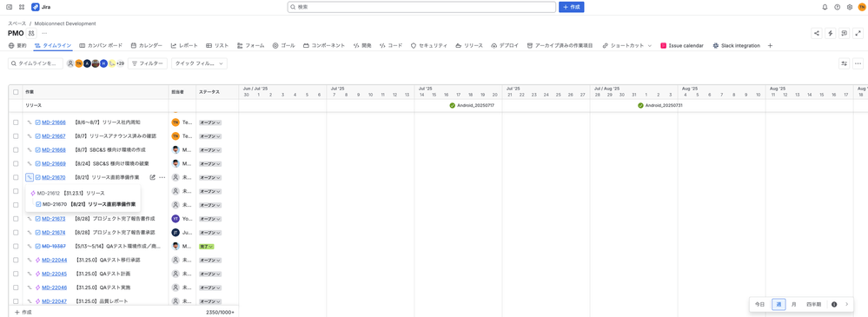
Task: Check the select-all box in header
Action: tap(16, 92)
